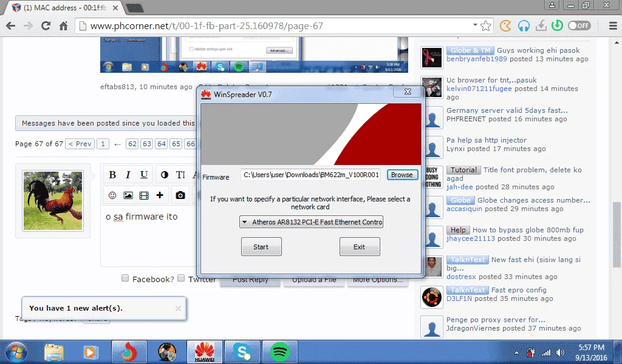
Task: Open 'Globe changes access number' thread
Action: [533, 200]
